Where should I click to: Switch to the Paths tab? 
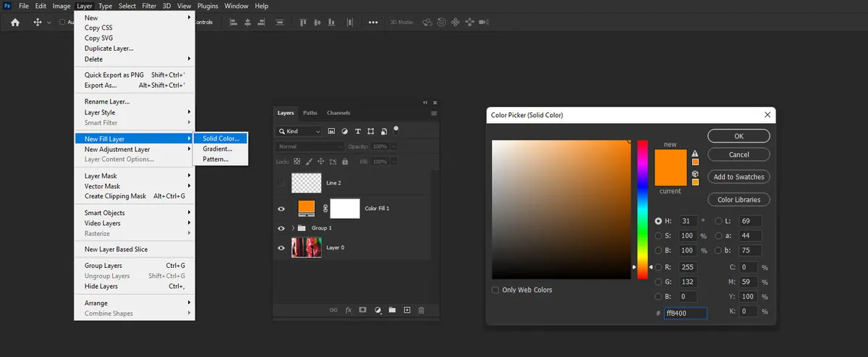(310, 113)
